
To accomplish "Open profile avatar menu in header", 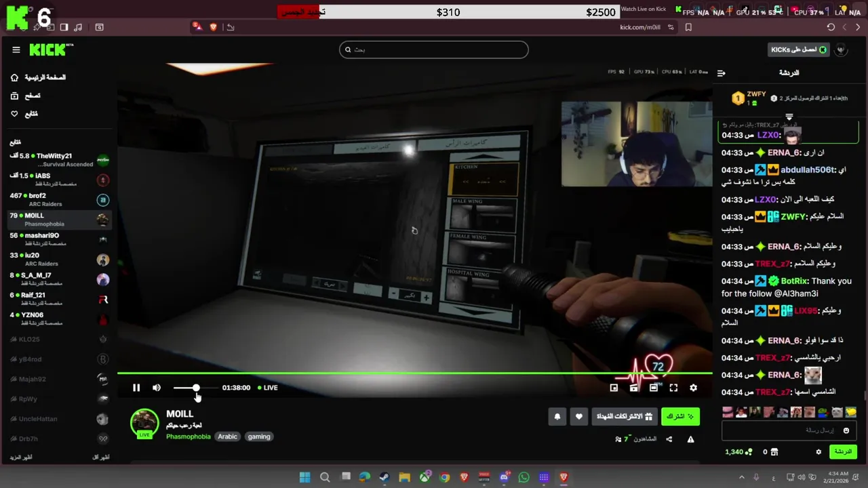I will point(841,49).
